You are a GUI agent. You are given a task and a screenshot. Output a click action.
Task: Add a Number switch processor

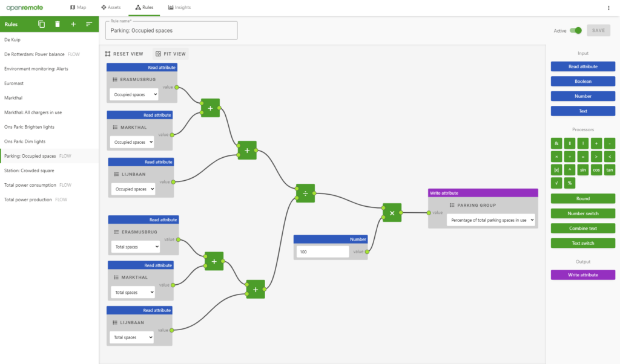tap(582, 213)
